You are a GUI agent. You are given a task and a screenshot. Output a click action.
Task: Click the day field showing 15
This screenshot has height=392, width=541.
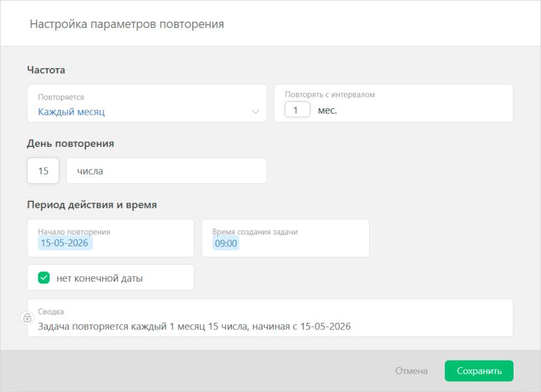coord(43,171)
